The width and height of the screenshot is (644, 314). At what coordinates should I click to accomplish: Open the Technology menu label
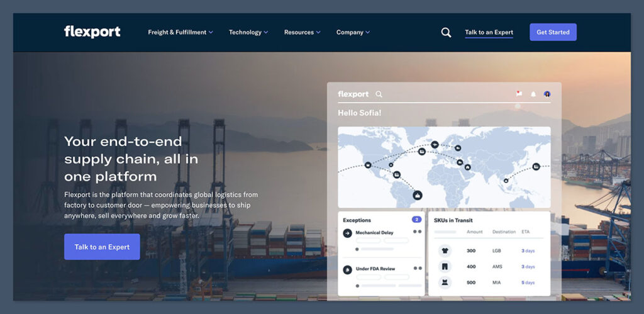(245, 32)
